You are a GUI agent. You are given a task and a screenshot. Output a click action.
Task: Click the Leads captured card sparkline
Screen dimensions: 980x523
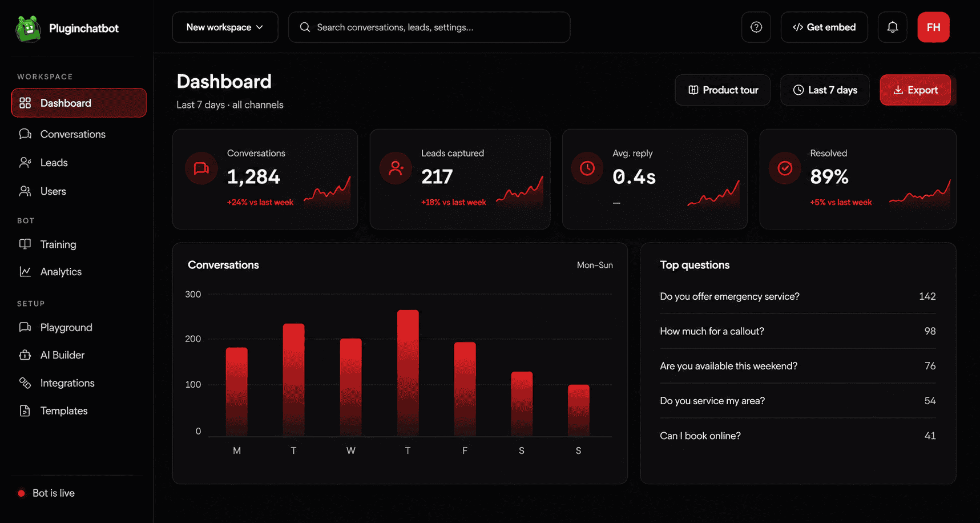click(x=519, y=191)
